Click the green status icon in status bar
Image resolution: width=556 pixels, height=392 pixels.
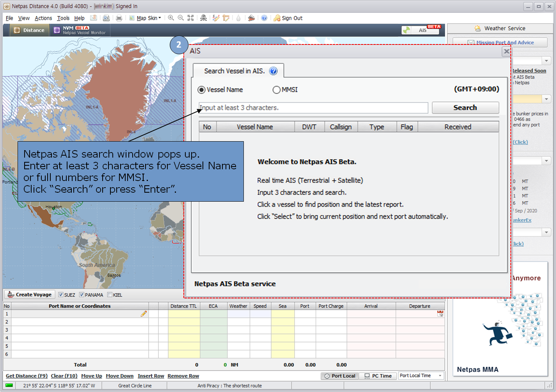coord(9,385)
